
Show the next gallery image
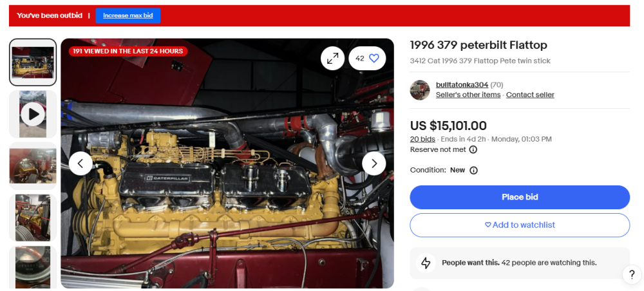pos(374,164)
